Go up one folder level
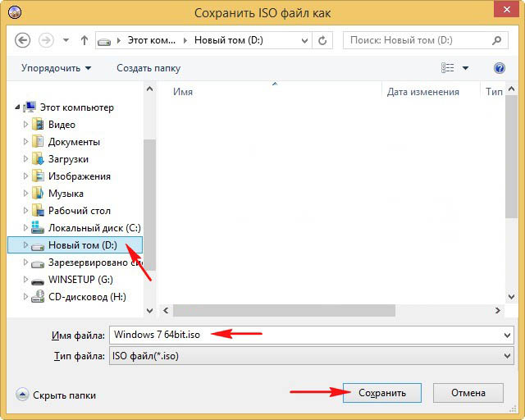Viewport: 525px width, 420px height. [x=84, y=40]
